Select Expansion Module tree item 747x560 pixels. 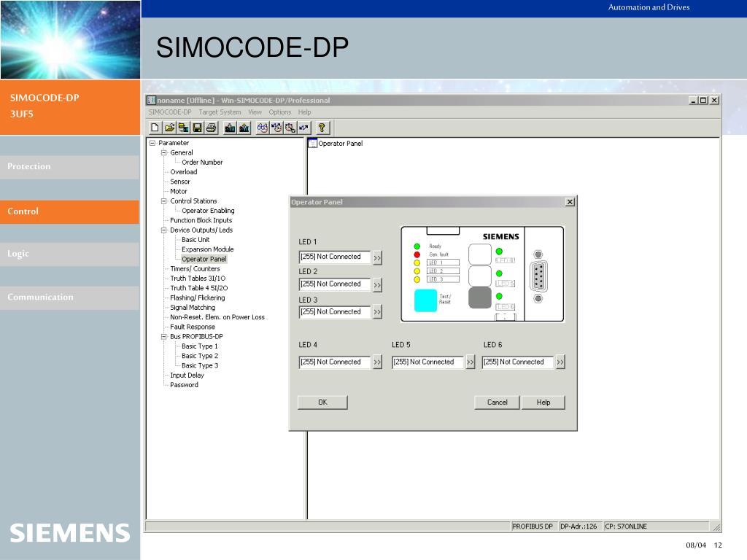click(207, 249)
